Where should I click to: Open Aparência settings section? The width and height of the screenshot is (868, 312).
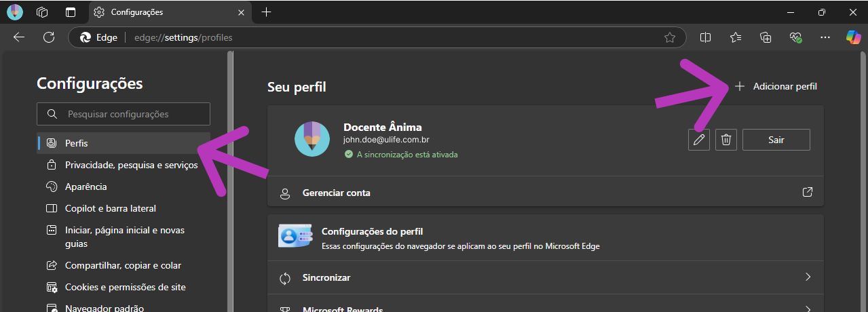point(124,187)
